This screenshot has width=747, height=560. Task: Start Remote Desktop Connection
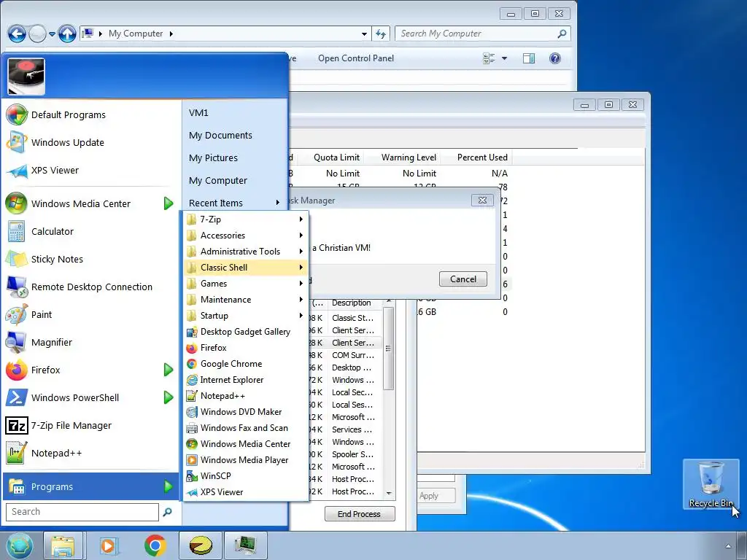tap(90, 287)
